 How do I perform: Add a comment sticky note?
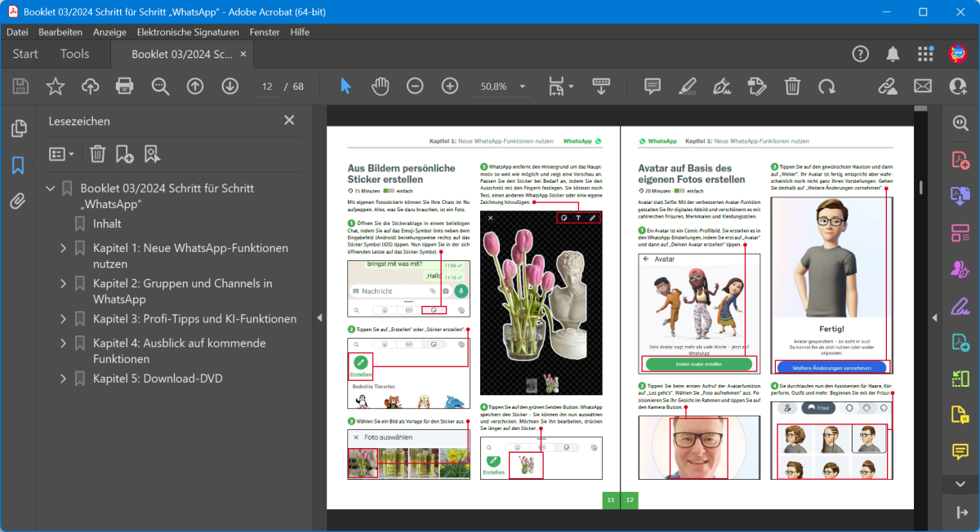click(653, 86)
